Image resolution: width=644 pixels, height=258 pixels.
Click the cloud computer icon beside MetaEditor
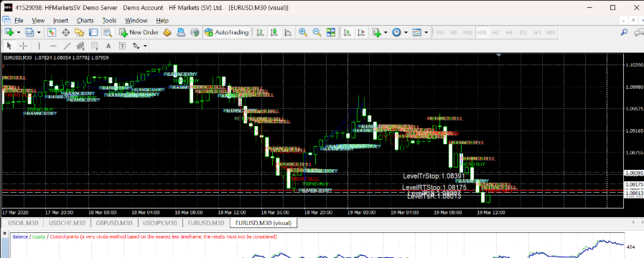click(181, 32)
